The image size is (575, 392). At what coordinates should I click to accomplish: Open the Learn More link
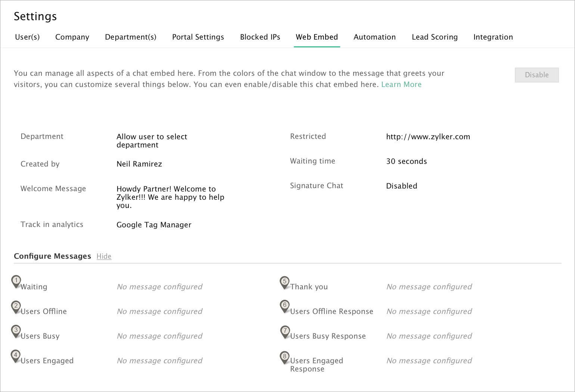tap(401, 85)
